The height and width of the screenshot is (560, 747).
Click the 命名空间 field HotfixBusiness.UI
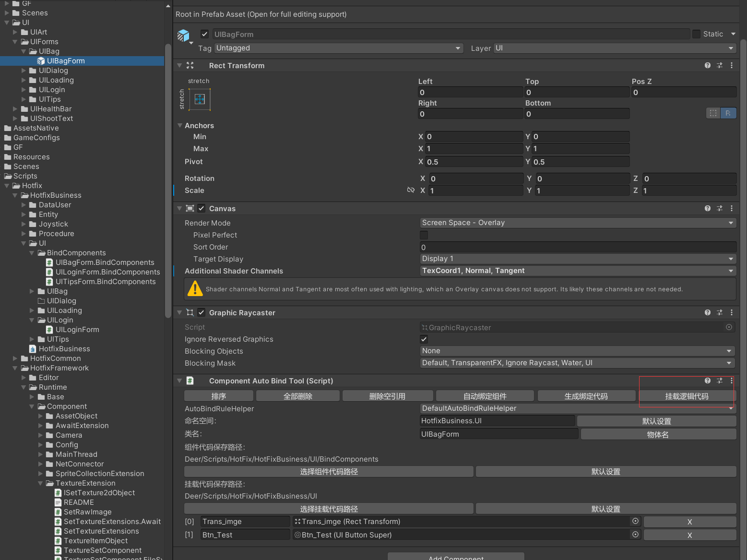point(497,421)
